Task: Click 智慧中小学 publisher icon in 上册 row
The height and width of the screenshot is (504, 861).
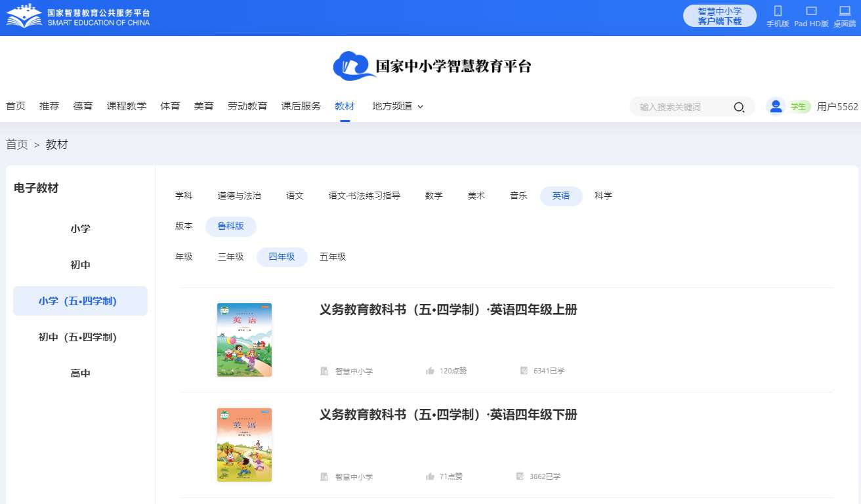Action: [324, 371]
